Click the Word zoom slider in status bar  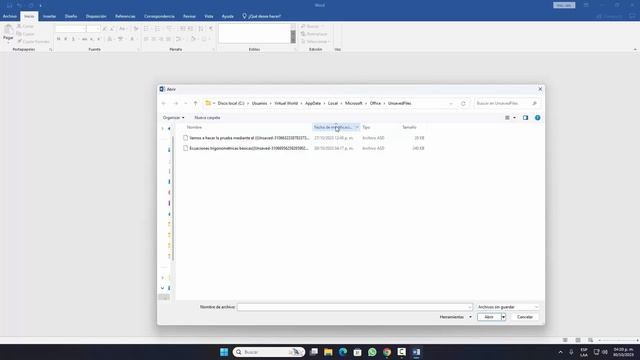coord(618,340)
